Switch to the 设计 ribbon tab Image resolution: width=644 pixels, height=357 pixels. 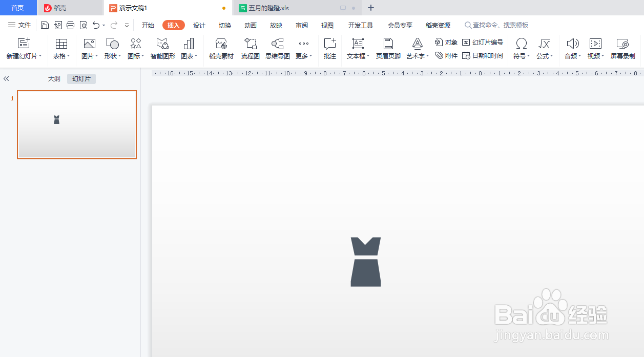[x=199, y=25]
